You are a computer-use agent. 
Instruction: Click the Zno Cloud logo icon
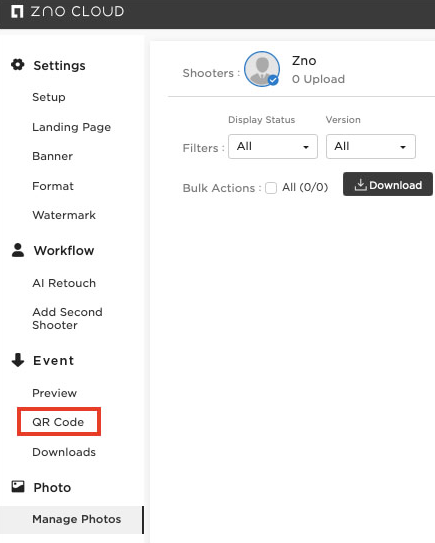(x=17, y=11)
